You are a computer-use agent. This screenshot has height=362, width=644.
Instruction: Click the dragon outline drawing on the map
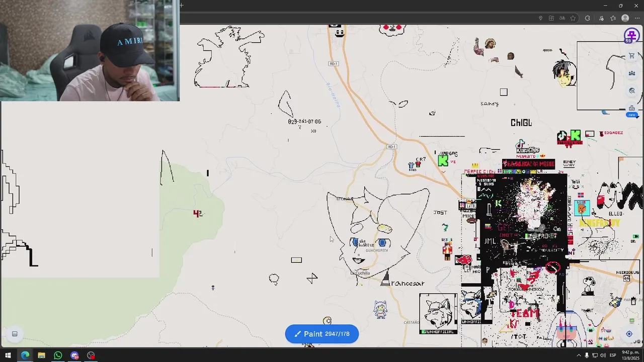229,57
